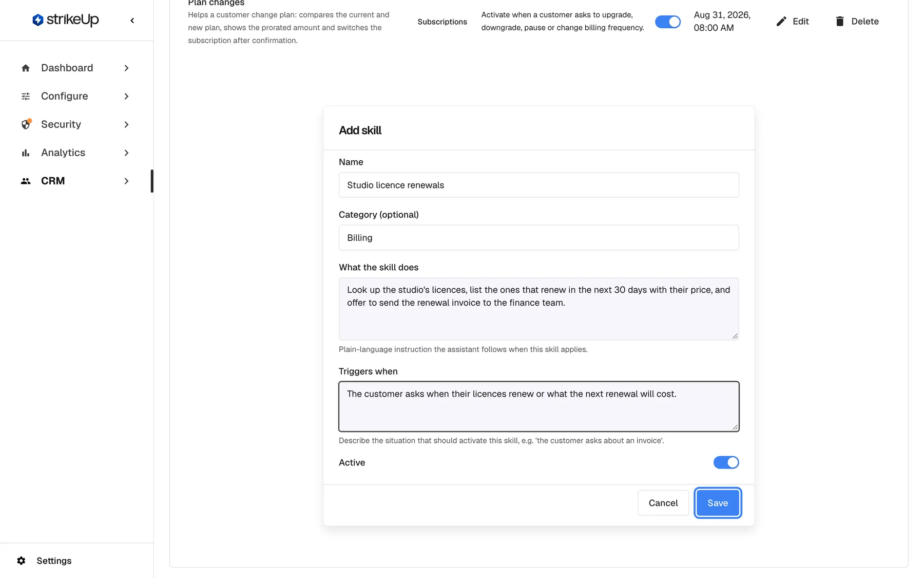Viewport: 924px width, 578px height.
Task: Open the Analytics menu item
Action: tap(75, 153)
